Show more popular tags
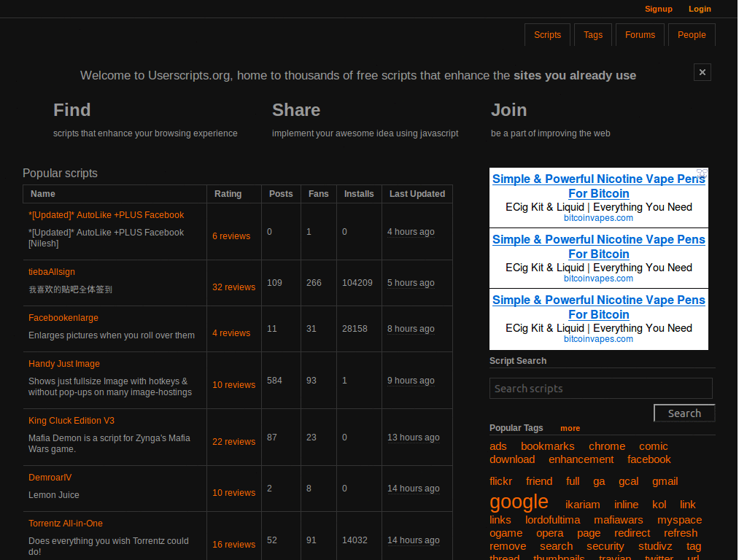Viewport: 747px width, 560px height. coord(570,428)
